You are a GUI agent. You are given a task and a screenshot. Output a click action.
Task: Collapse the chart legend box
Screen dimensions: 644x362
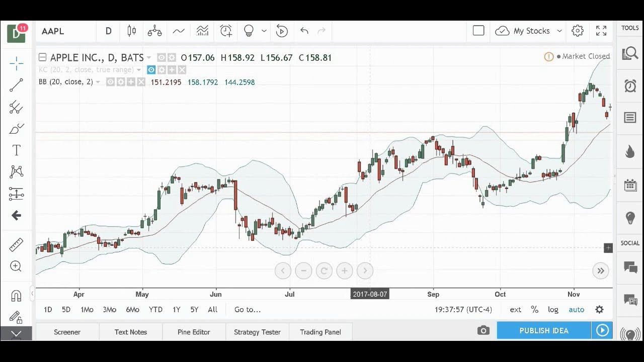(x=43, y=57)
